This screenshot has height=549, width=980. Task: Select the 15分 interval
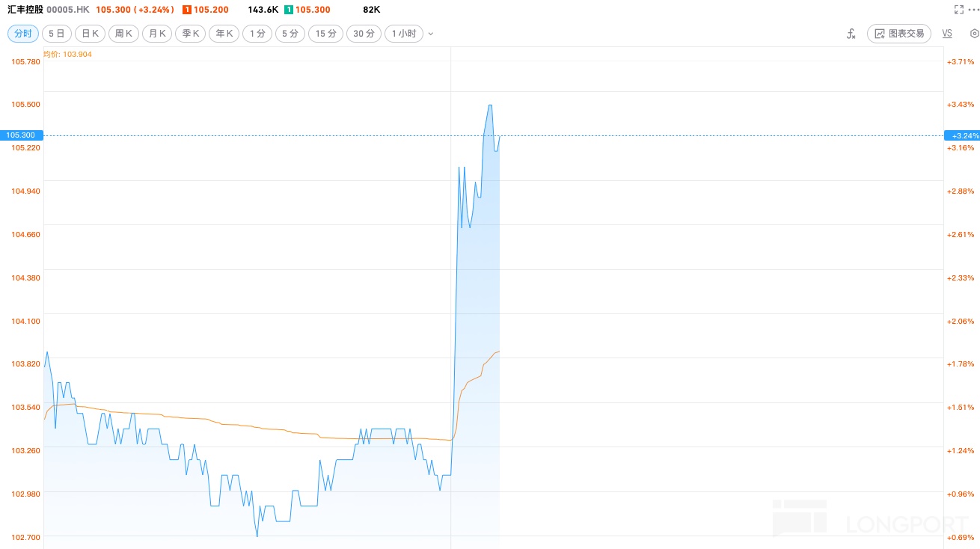point(325,34)
